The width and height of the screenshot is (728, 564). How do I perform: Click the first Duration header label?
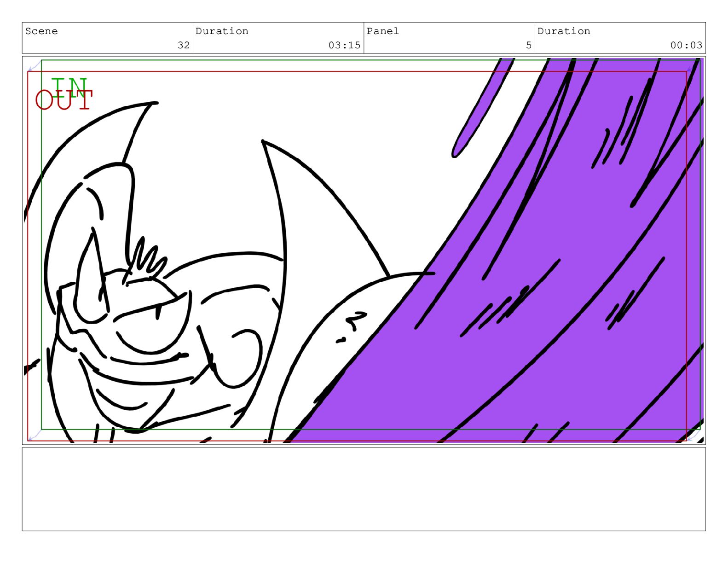(x=222, y=31)
